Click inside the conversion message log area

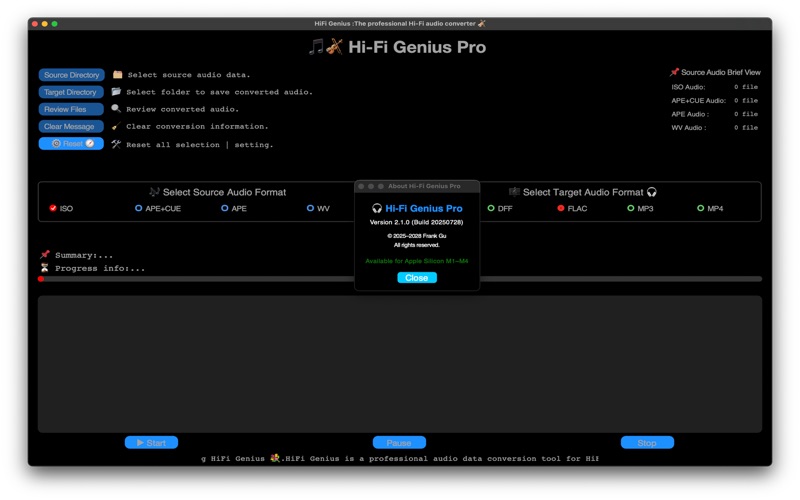400,364
